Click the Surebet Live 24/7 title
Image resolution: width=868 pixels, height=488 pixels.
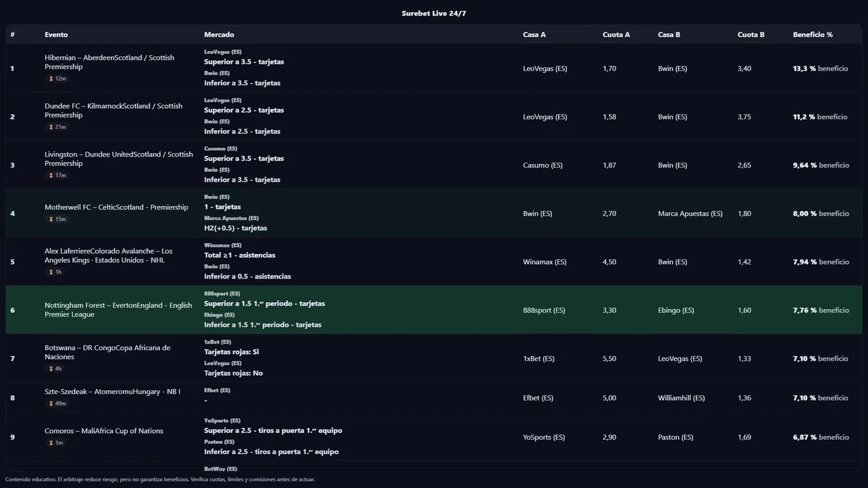434,14
